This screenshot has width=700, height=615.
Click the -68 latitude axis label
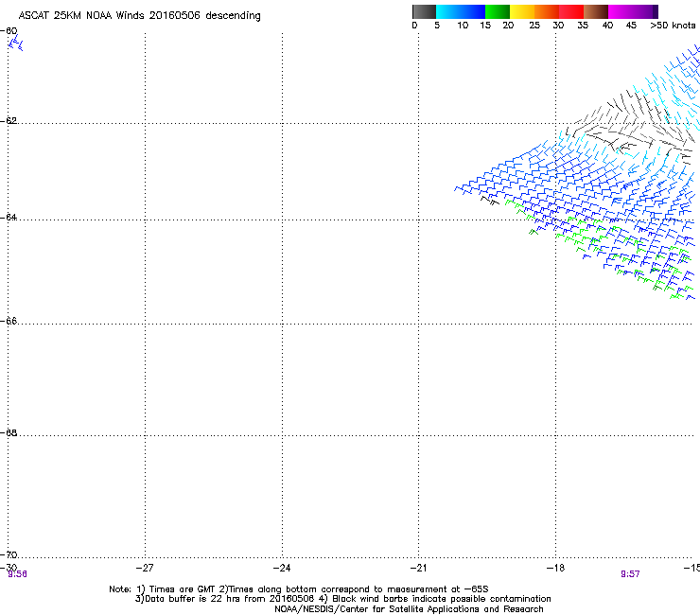coord(9,432)
